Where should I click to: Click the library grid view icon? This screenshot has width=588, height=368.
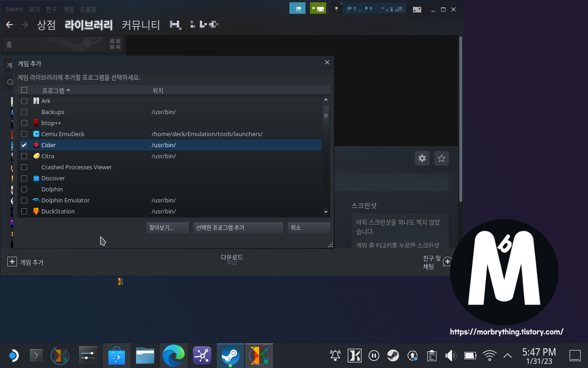115,44
